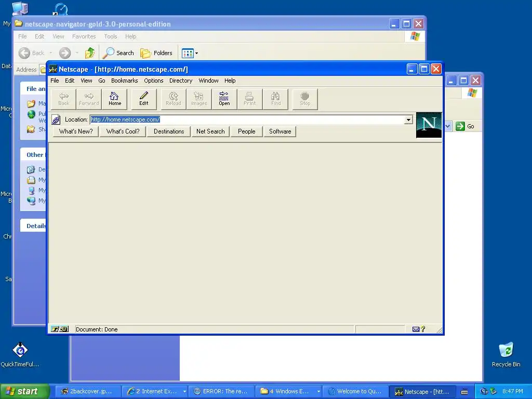Open the Netscape View menu
The image size is (532, 399).
click(x=86, y=81)
